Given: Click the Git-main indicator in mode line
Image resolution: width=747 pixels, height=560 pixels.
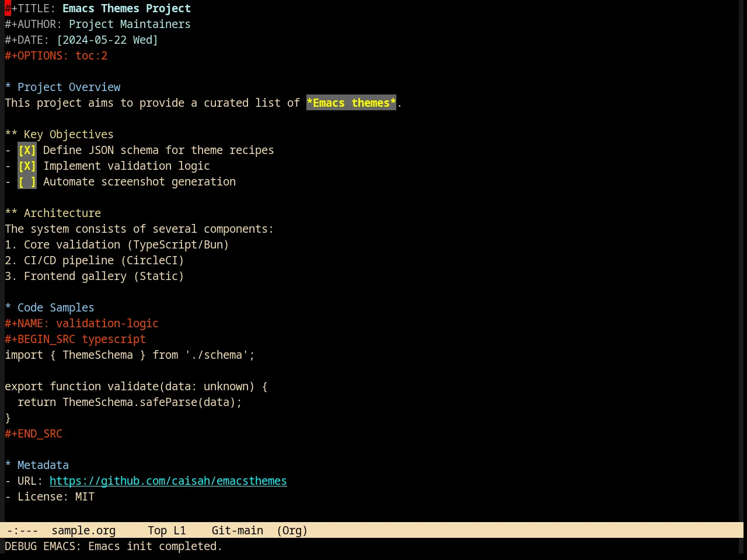Looking at the screenshot, I should [238, 531].
